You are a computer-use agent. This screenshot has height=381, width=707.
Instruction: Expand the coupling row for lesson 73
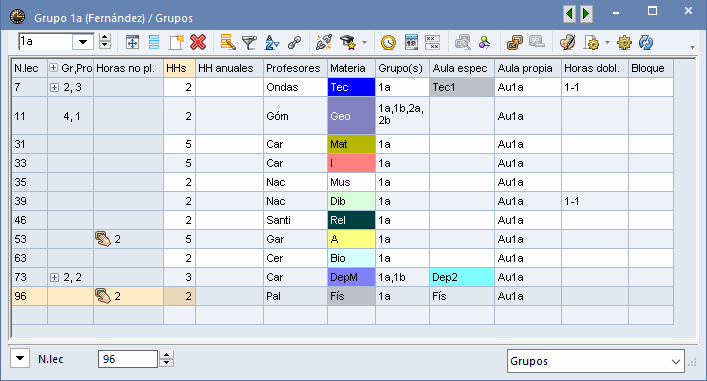click(x=54, y=277)
